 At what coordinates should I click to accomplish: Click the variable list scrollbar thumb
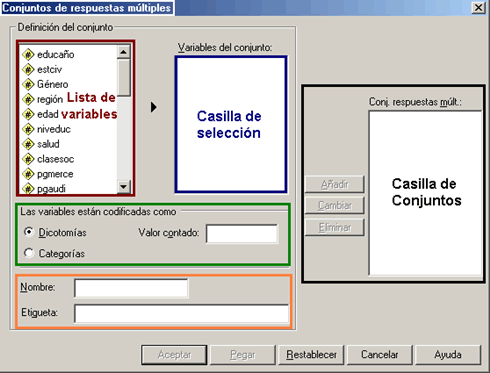[124, 78]
